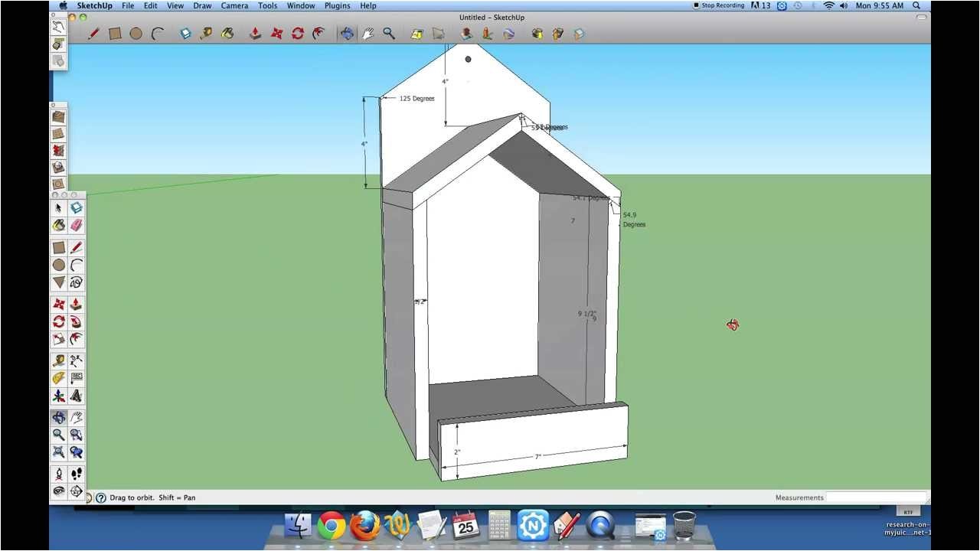This screenshot has width=980, height=551.
Task: Choose the Paint Bucket tool in top toolbar
Action: (x=227, y=34)
